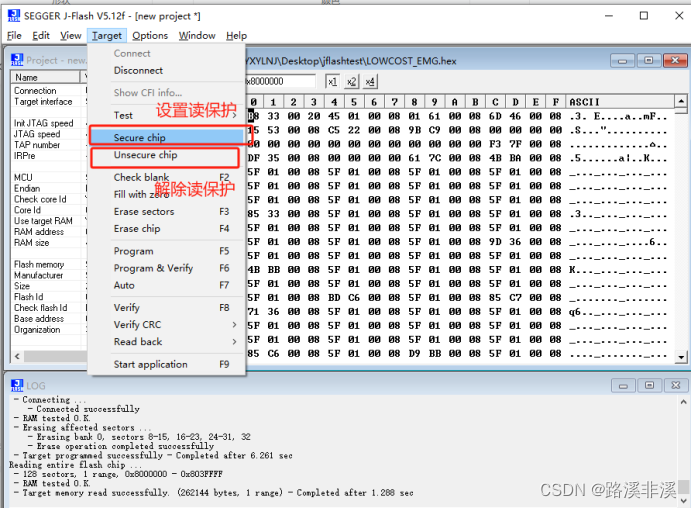Select the TAP number row
The width and height of the screenshot is (692, 508).
click(x=49, y=145)
